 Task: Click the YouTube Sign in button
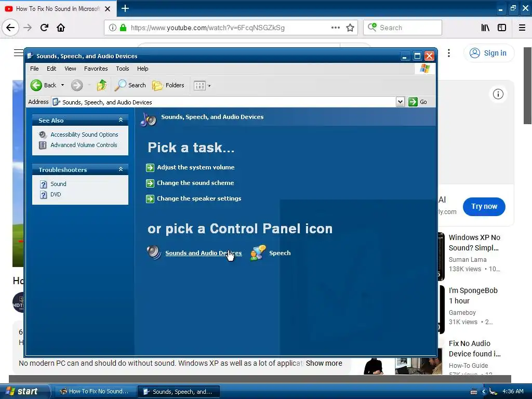click(488, 53)
